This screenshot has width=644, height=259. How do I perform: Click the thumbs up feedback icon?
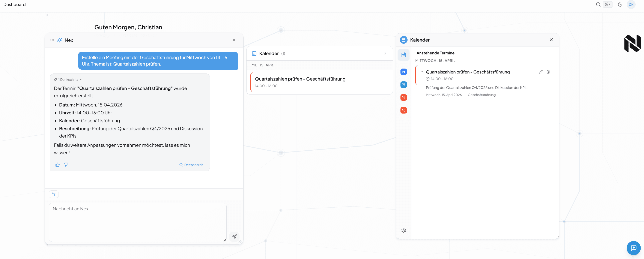coord(57,165)
